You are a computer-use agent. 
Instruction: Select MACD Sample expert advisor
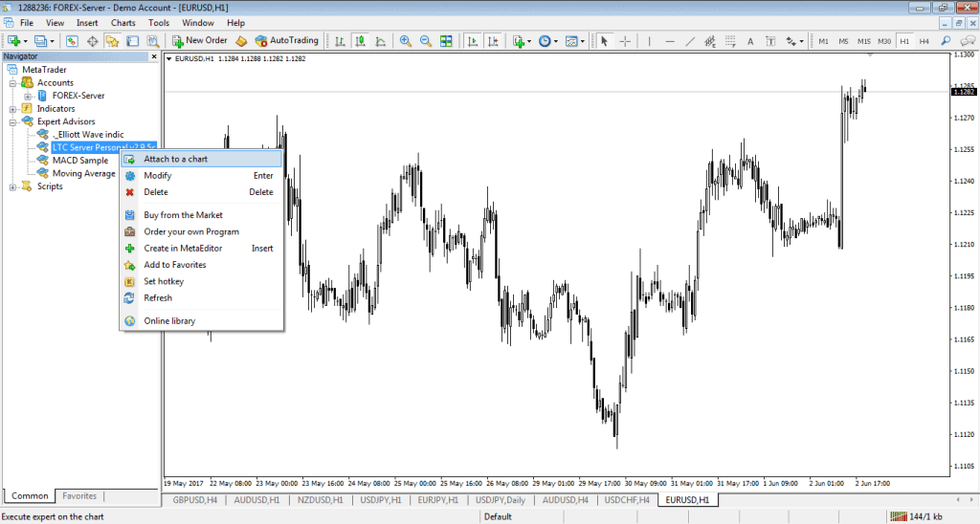click(x=80, y=161)
